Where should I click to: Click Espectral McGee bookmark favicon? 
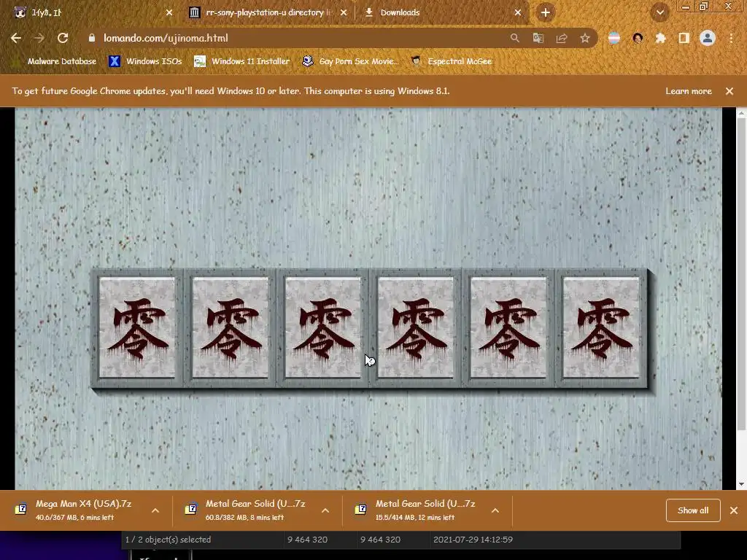[x=416, y=61]
